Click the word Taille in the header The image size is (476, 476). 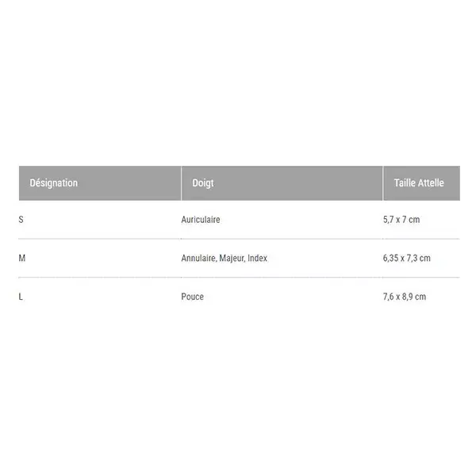point(405,182)
